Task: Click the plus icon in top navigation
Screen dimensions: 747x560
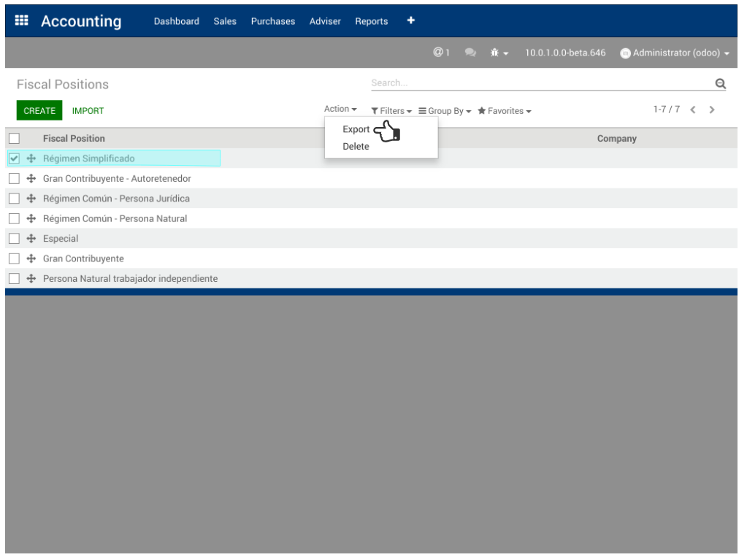Action: pos(410,20)
